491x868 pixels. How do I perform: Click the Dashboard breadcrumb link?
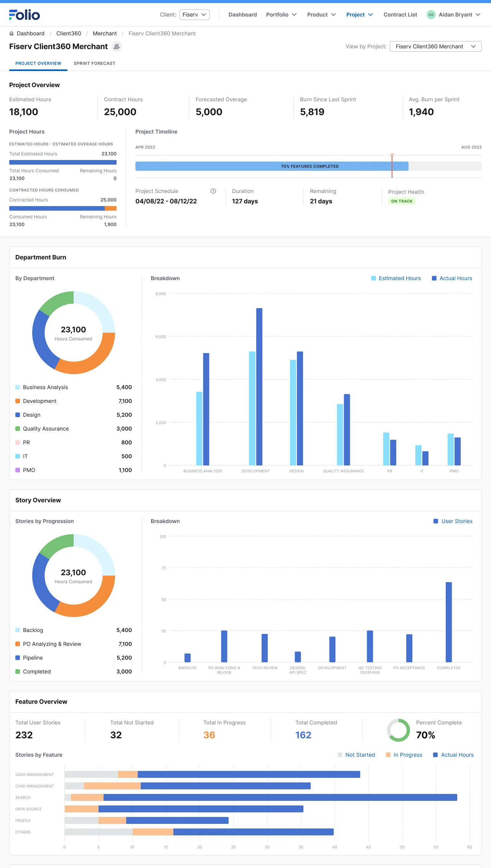tap(31, 33)
